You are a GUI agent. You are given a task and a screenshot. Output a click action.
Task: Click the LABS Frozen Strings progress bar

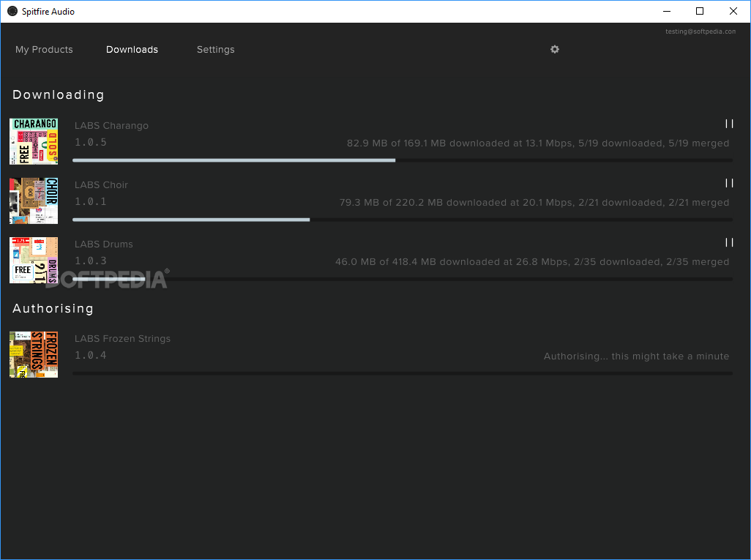coord(403,373)
